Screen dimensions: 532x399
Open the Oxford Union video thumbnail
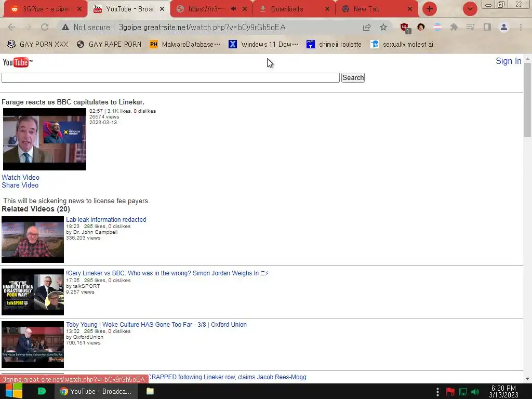click(33, 344)
